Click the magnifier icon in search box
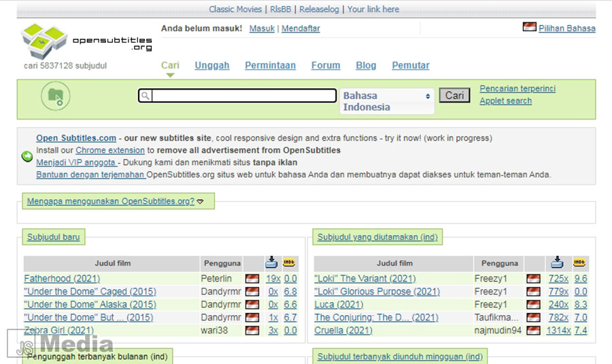Image resolution: width=612 pixels, height=364 pixels. [146, 96]
